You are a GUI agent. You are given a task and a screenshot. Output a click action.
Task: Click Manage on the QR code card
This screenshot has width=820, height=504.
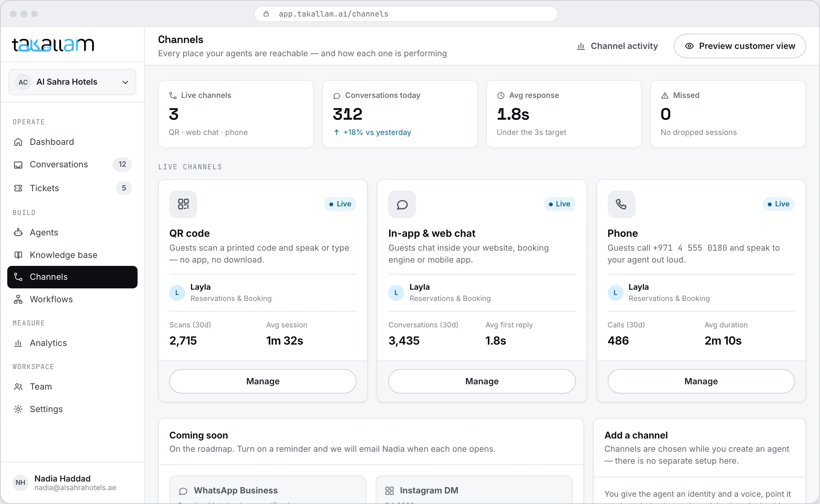tap(263, 381)
